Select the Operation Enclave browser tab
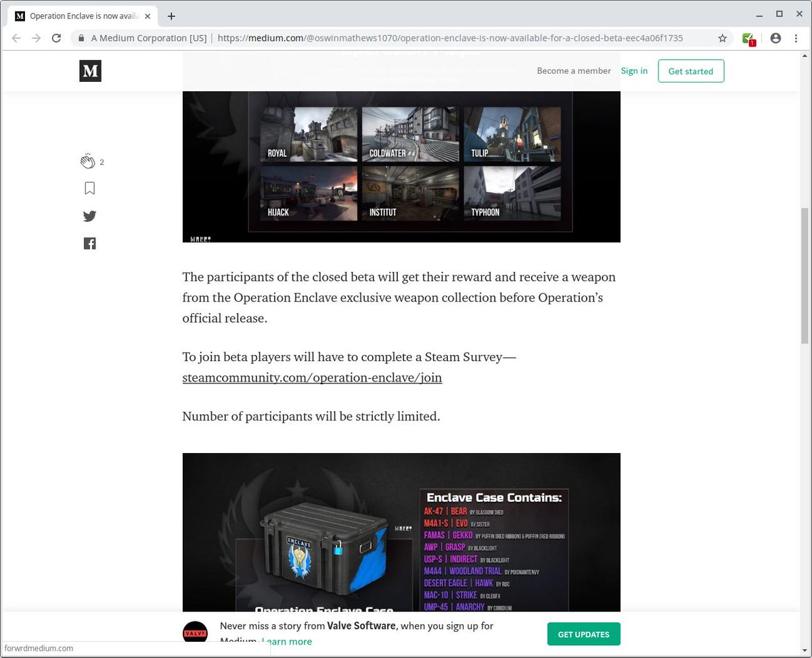Screen dimensions: 812x658 coord(81,15)
